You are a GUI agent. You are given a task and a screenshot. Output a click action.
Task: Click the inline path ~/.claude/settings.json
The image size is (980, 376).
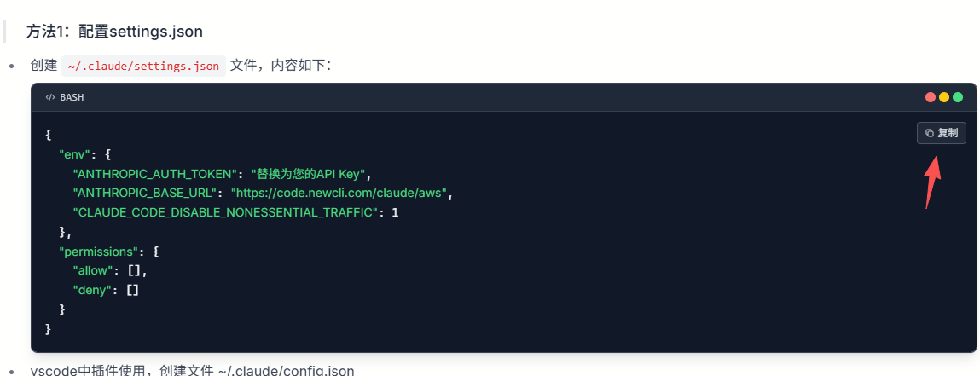(143, 66)
